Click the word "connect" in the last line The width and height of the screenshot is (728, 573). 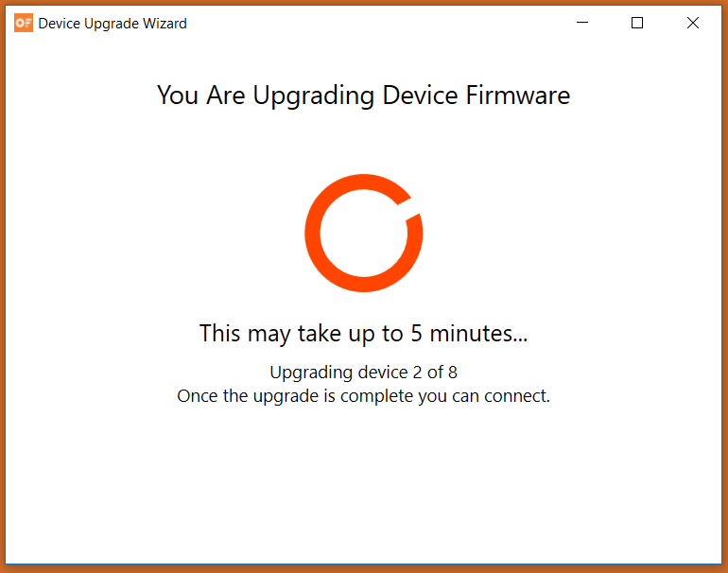pos(514,396)
